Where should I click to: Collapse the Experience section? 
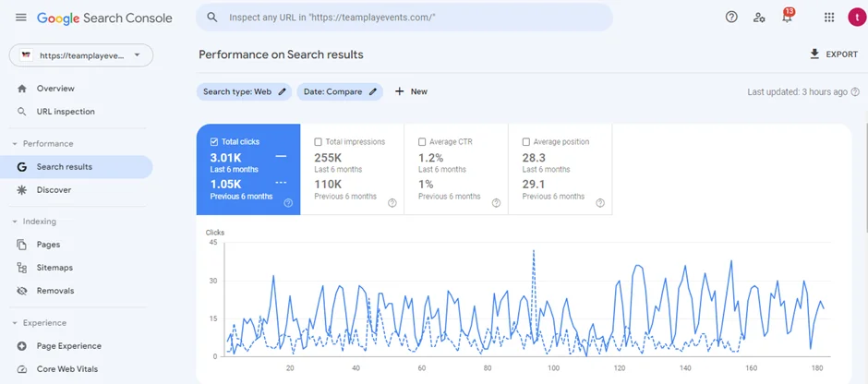point(39,322)
